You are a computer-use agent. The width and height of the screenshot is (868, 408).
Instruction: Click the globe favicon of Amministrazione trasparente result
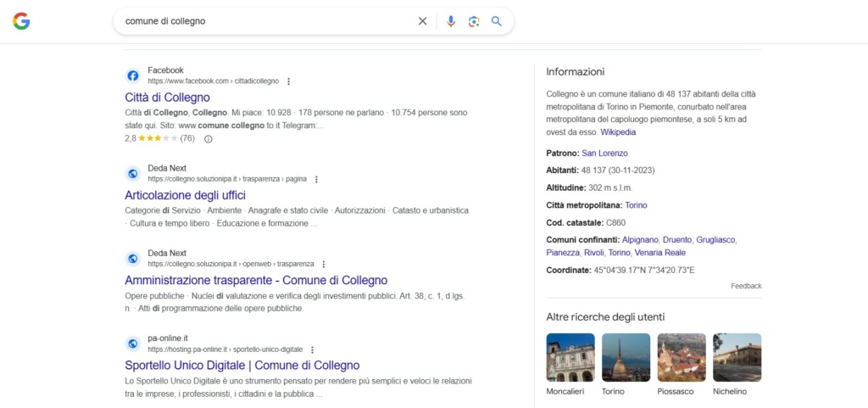click(x=133, y=259)
